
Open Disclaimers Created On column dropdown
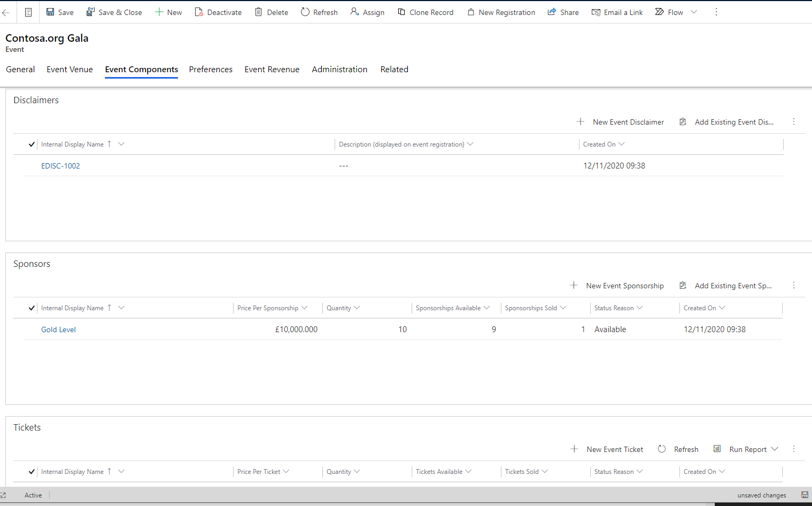point(622,144)
